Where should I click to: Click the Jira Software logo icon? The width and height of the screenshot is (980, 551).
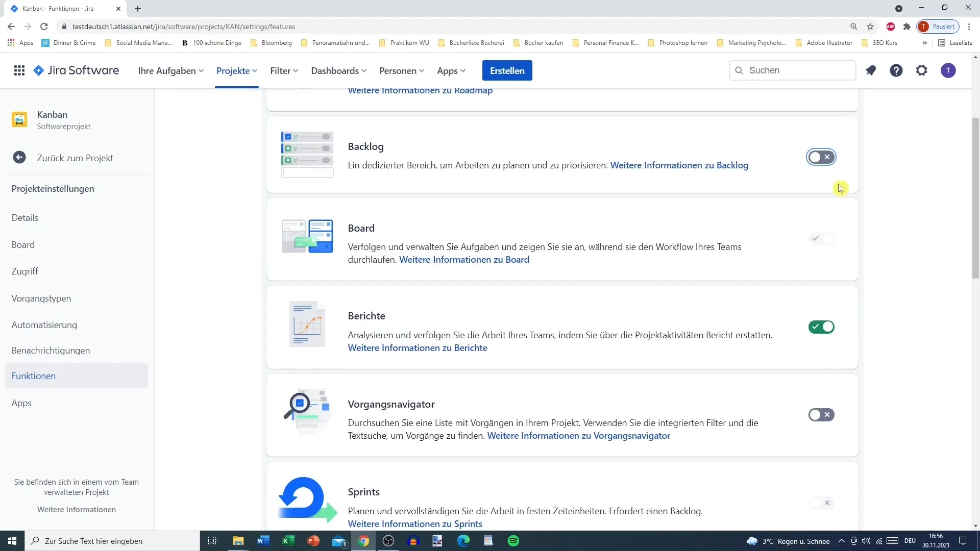click(38, 70)
